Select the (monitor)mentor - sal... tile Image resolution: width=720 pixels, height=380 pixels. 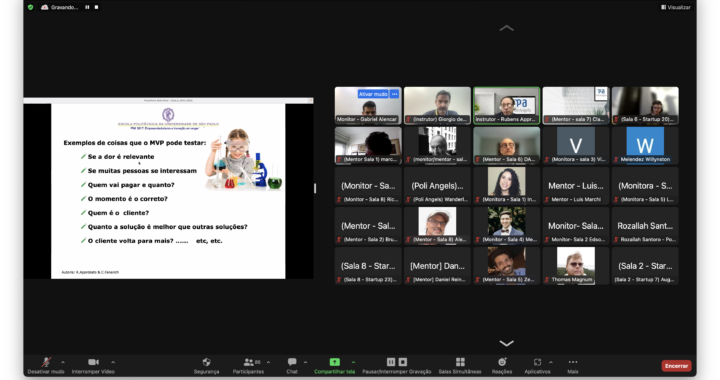coord(437,145)
